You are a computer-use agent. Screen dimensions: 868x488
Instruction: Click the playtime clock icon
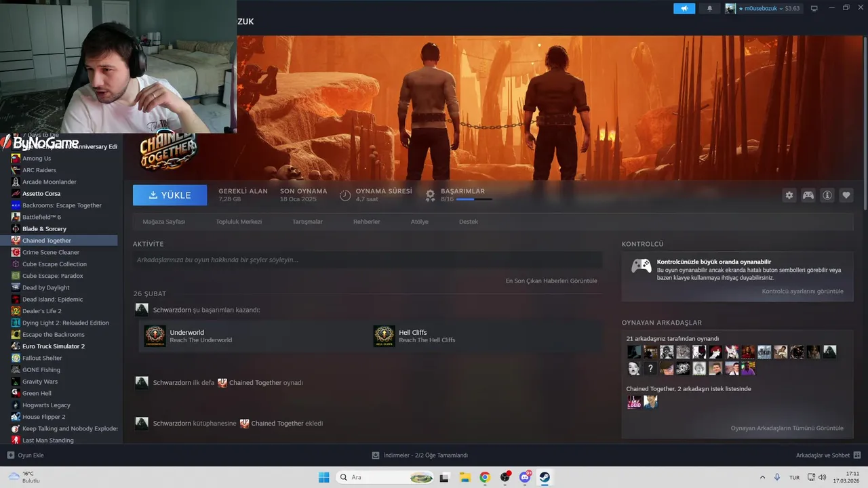pos(345,195)
